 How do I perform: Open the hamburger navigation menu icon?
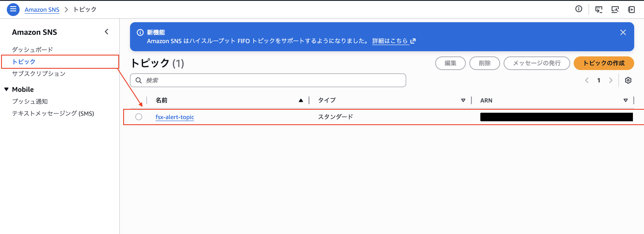point(13,10)
